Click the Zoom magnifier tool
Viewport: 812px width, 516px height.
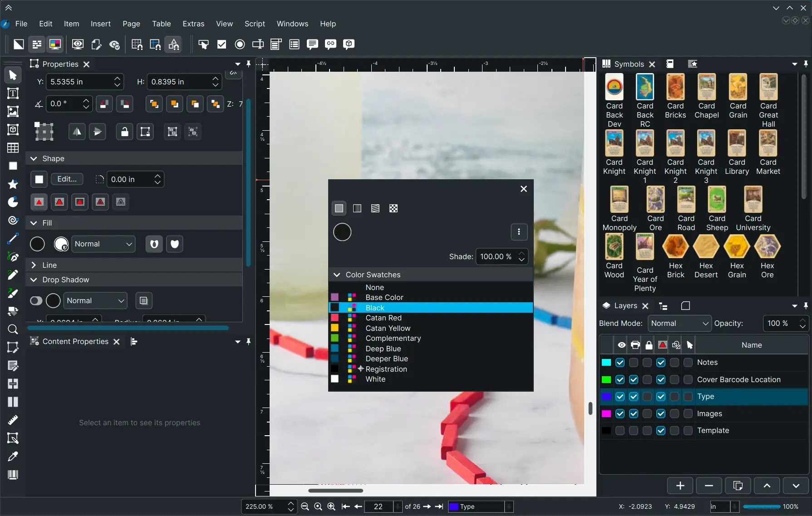pos(13,329)
